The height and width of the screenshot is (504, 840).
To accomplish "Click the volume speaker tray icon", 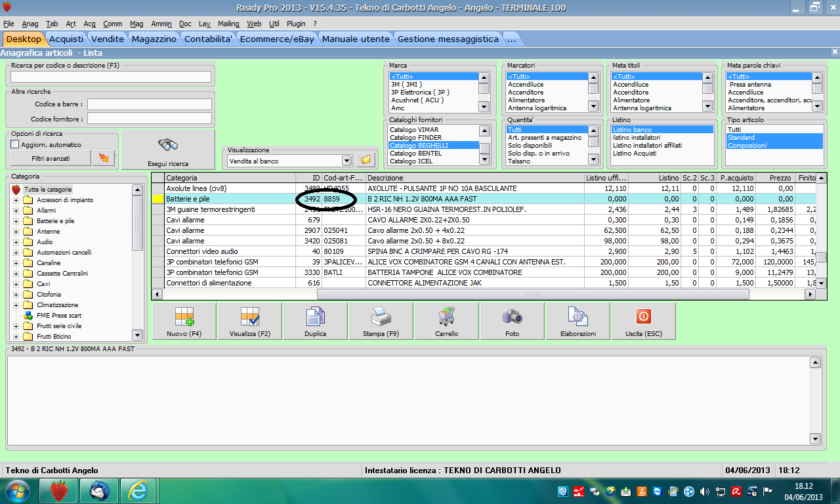I will tap(705, 491).
